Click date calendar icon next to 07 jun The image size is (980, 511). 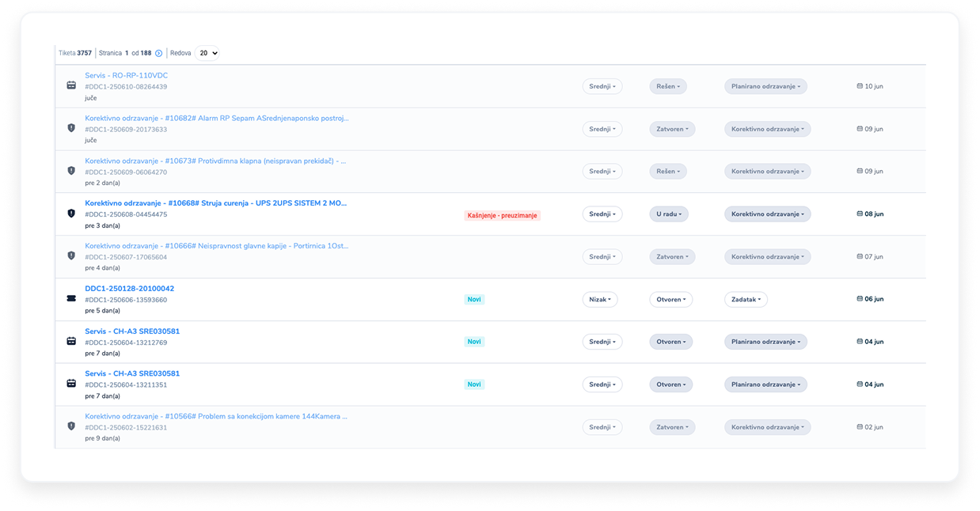860,256
